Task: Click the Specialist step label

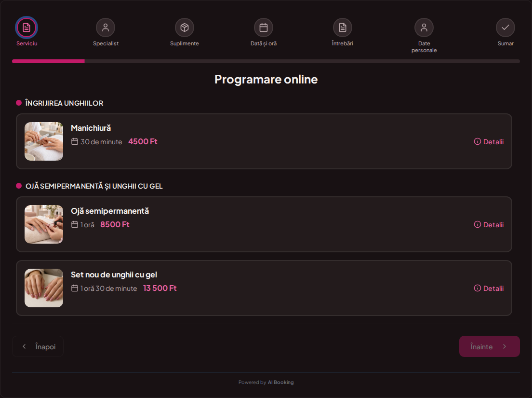Action: 106,43
